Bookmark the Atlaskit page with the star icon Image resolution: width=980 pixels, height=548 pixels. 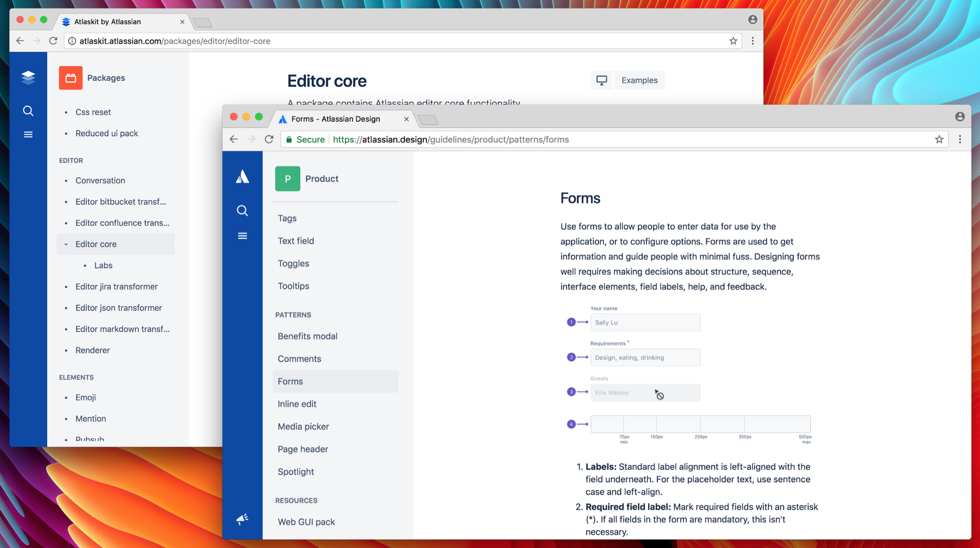tap(733, 41)
